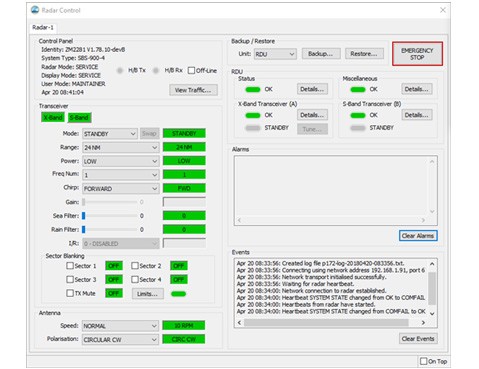Viewport: 479px width, 369px height.
Task: Click the 'System Type: SBS-900-4' text
Action: click(x=73, y=58)
